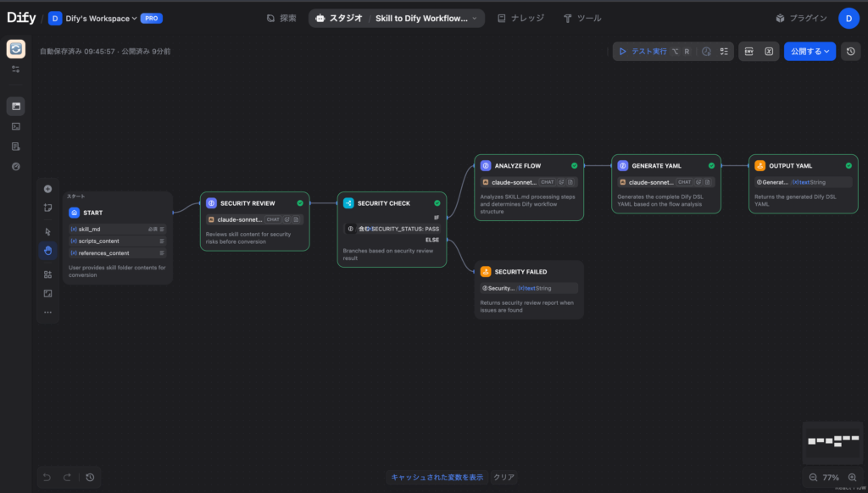Switch to the hand pan tool

47,251
